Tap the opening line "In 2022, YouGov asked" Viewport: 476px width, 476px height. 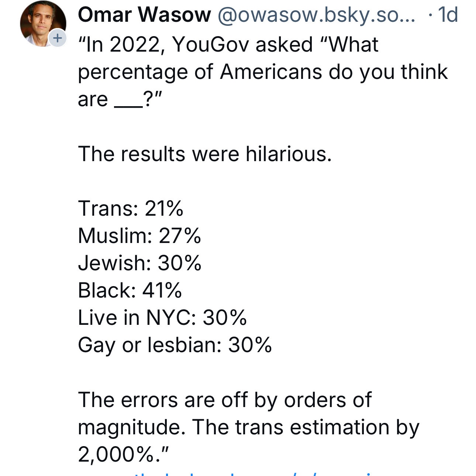point(228,45)
